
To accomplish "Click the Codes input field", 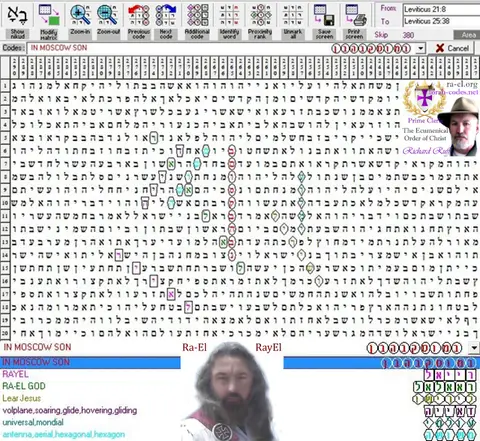I will pos(222,48).
